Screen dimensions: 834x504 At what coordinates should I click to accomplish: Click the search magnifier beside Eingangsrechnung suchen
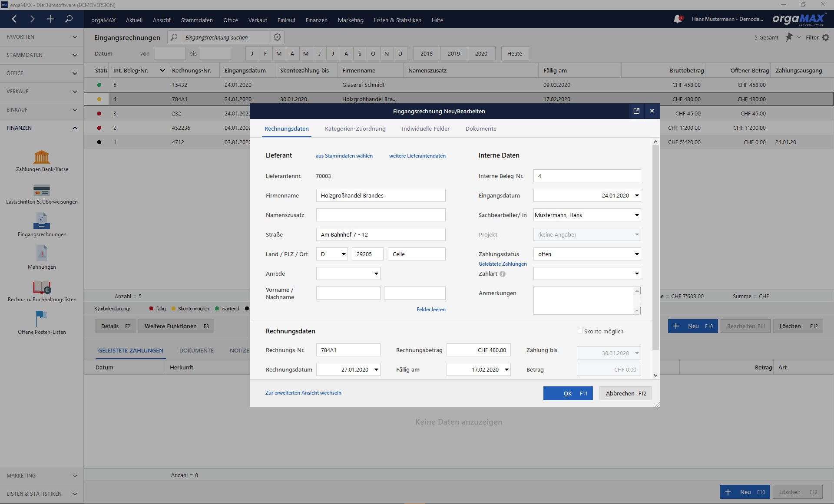click(x=174, y=37)
